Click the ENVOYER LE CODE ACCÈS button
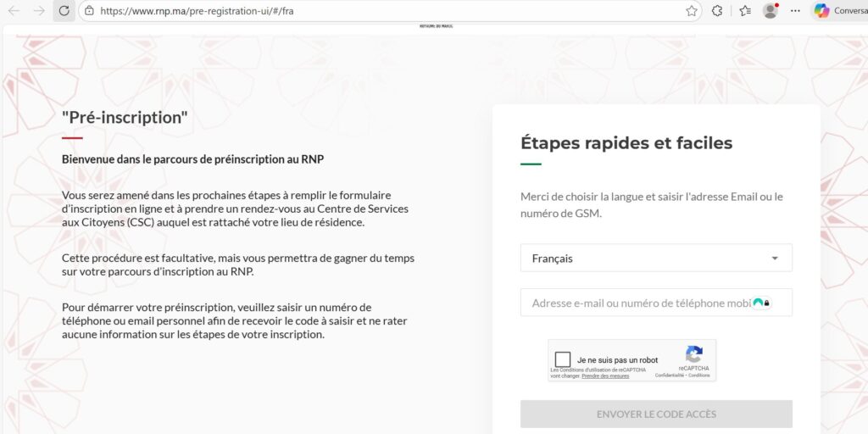 (x=656, y=415)
